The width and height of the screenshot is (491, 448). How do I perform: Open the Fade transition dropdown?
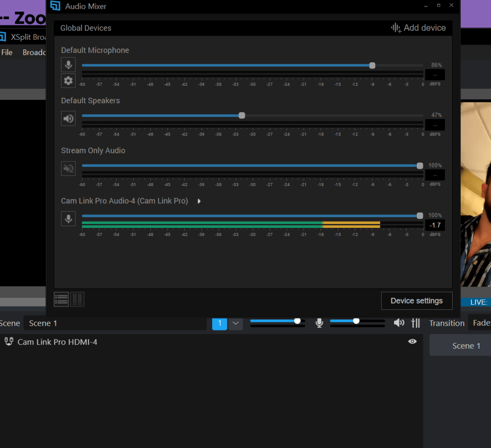point(480,323)
